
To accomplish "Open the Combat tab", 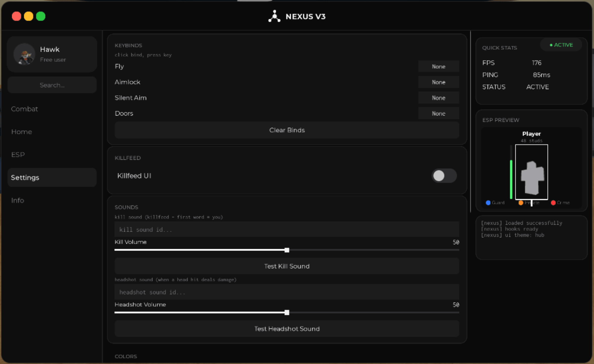I will coord(52,109).
